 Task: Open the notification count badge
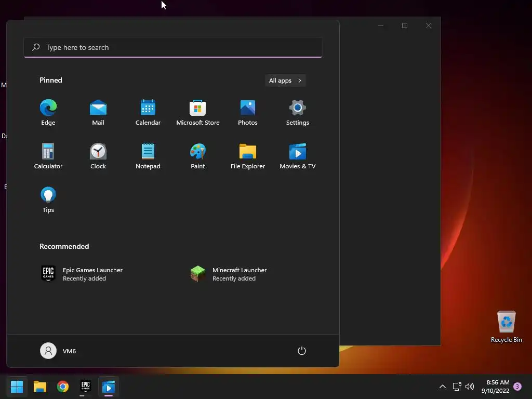pos(517,387)
